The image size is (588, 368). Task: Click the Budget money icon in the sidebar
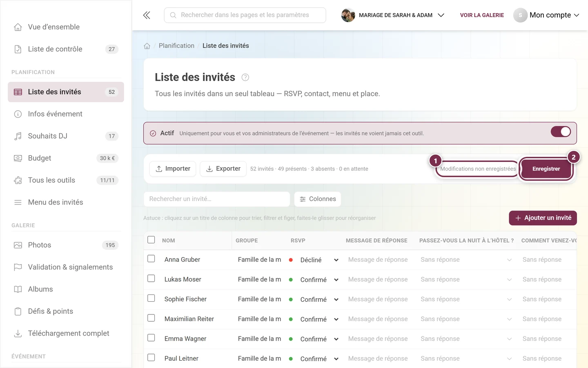pyautogui.click(x=18, y=158)
